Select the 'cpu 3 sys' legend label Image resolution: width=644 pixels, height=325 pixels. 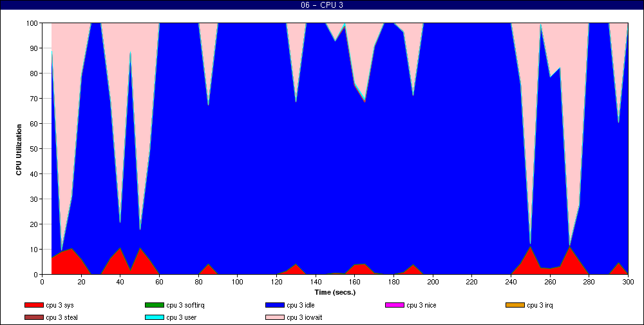[x=60, y=305]
